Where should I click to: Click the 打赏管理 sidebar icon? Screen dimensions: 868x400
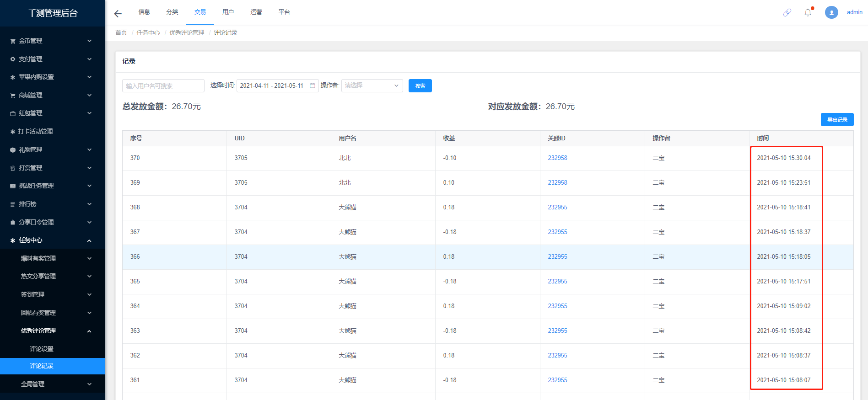13,168
